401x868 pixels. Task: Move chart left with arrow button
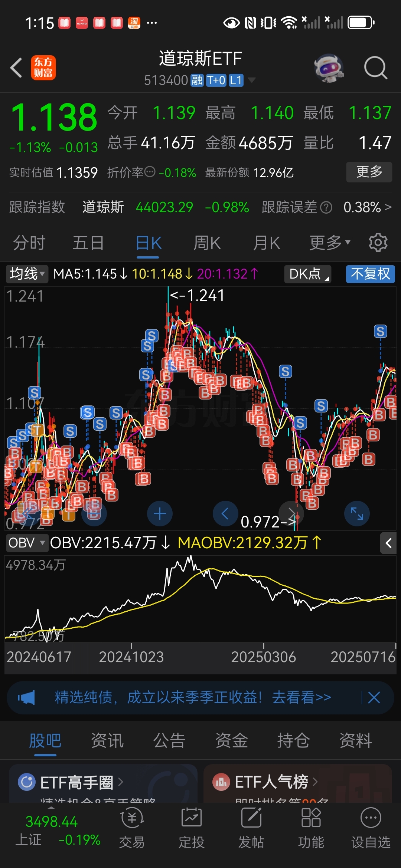point(225,514)
